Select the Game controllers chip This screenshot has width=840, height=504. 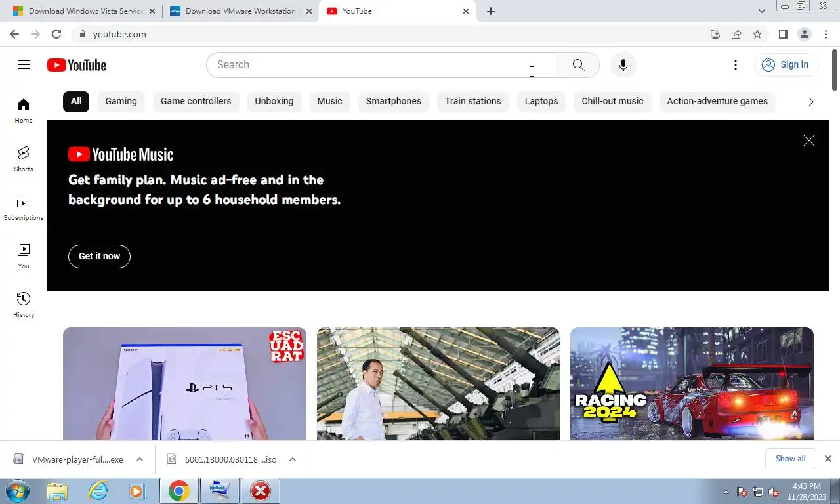coord(196,101)
